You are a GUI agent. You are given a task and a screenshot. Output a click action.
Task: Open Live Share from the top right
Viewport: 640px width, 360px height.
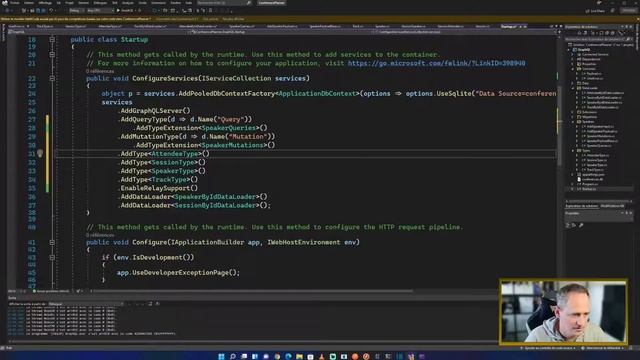point(595,11)
